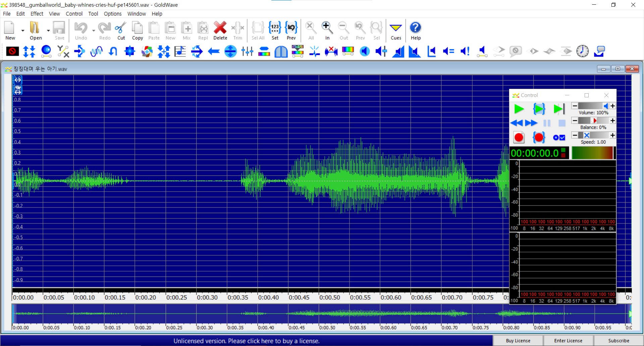Viewport: 644px width, 346px height.
Task: Click the compressor/expander arrows effect icon
Action: (x=29, y=51)
